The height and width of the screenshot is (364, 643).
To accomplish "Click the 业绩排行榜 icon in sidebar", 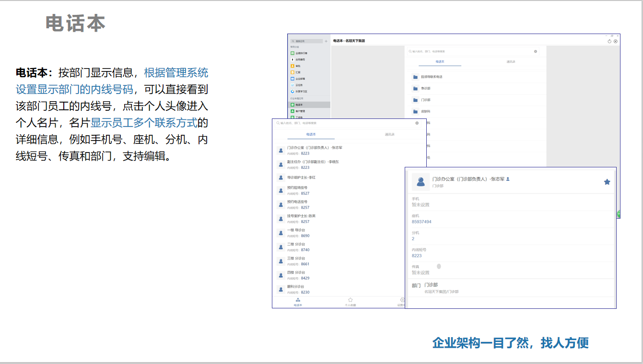I will point(292,53).
